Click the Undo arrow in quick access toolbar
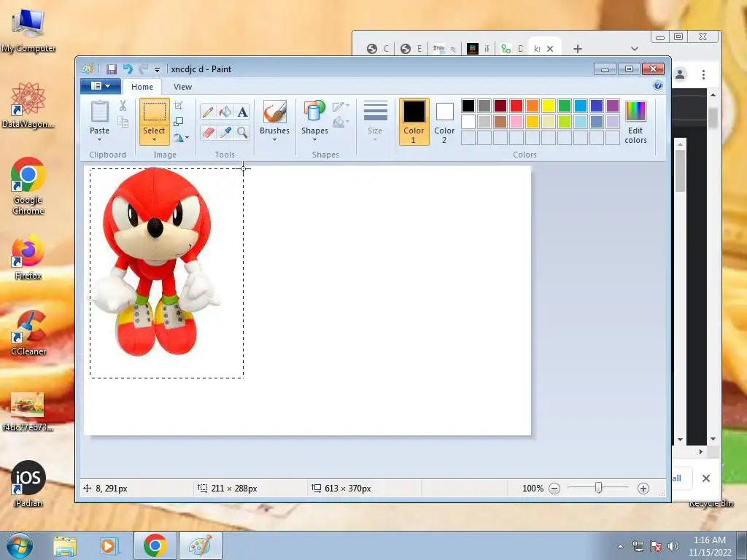The height and width of the screenshot is (560, 747). point(128,69)
